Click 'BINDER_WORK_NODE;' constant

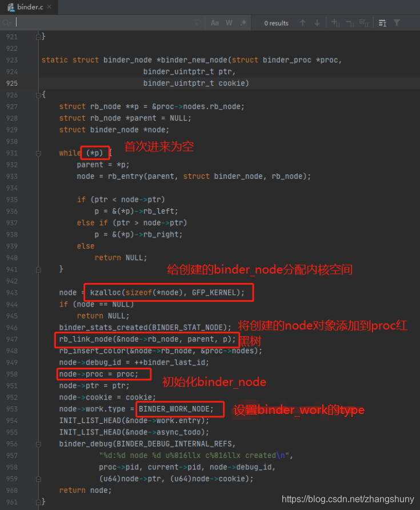pos(176,409)
